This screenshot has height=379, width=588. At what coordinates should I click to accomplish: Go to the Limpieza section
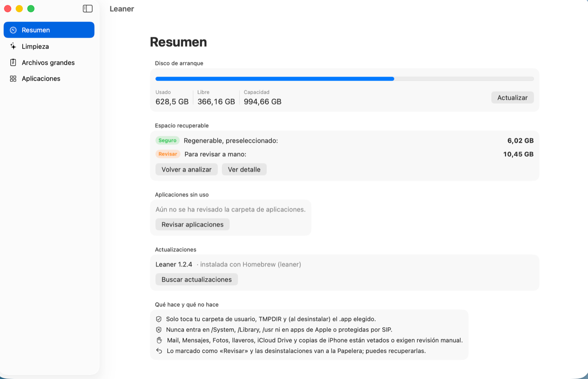coord(49,46)
